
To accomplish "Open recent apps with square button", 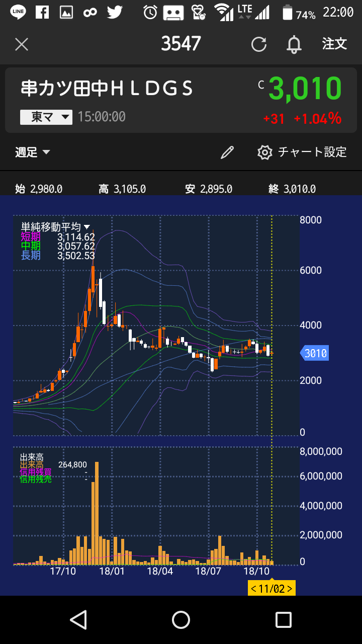I will [x=283, y=620].
